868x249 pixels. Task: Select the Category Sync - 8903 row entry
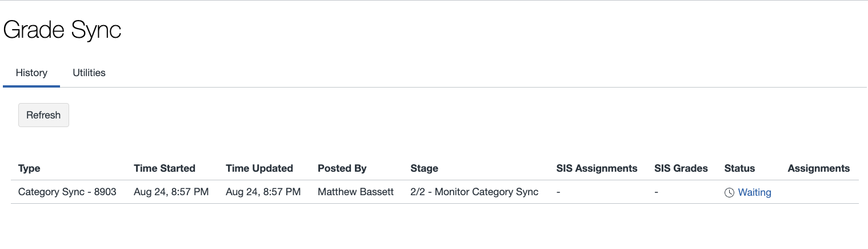67,192
